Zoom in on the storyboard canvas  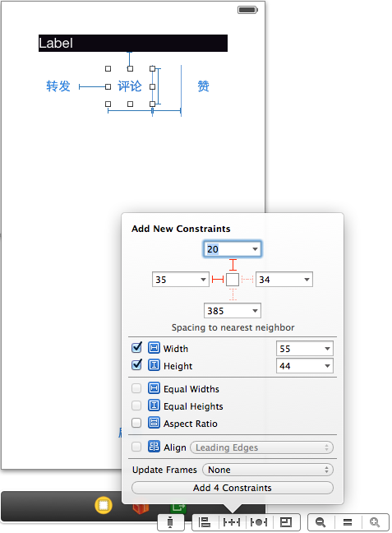[x=375, y=522]
